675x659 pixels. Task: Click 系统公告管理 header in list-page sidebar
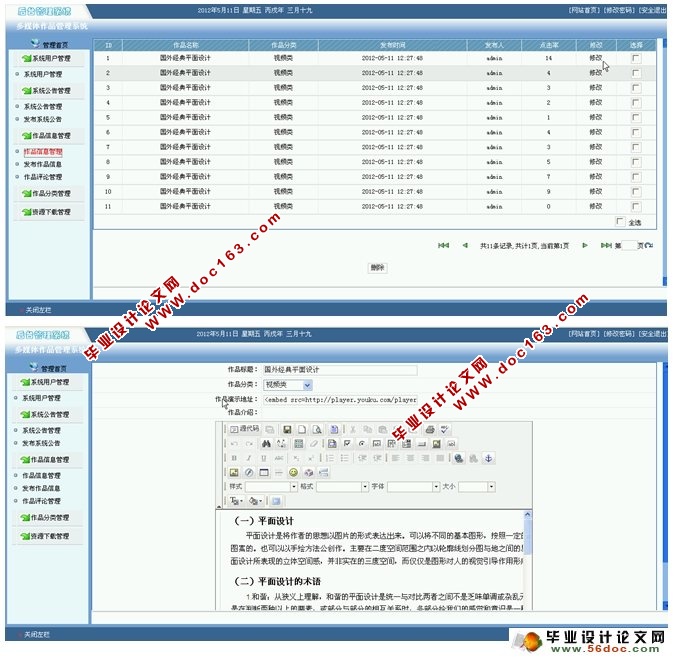click(47, 90)
